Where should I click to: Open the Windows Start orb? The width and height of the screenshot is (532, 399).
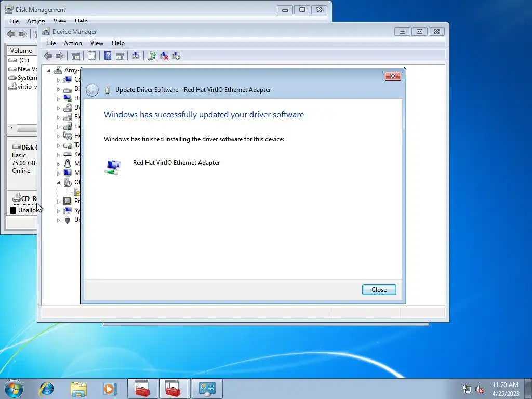click(x=14, y=389)
